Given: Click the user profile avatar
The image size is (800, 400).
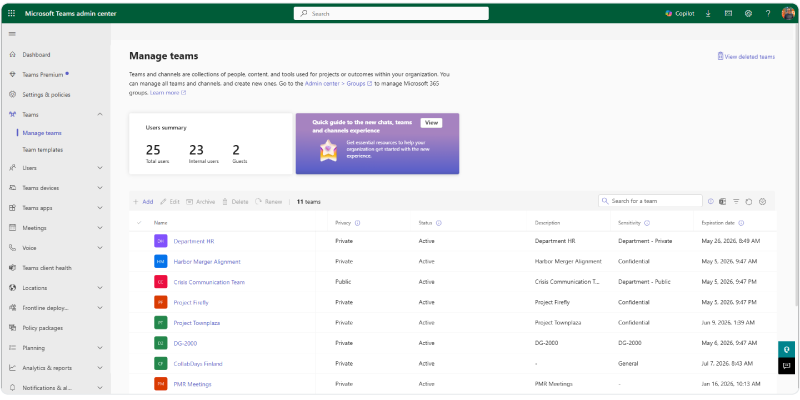Looking at the screenshot, I should [x=788, y=14].
